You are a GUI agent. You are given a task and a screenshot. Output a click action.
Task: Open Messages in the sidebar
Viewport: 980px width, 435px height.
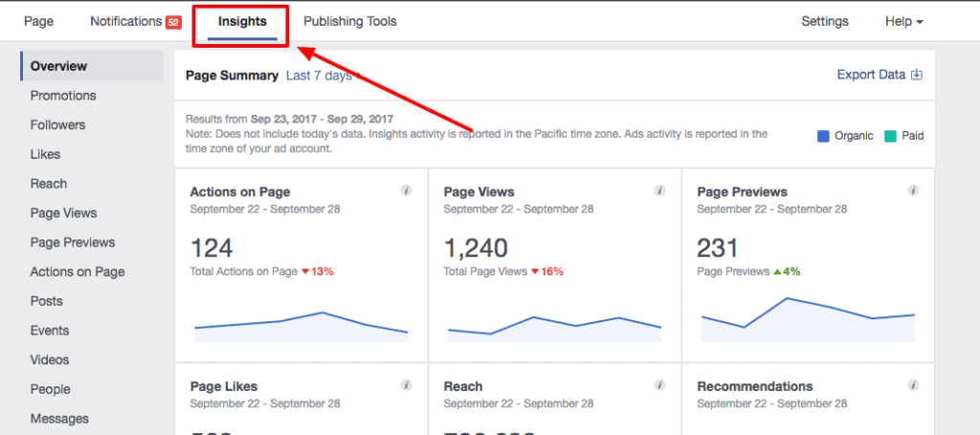[59, 418]
